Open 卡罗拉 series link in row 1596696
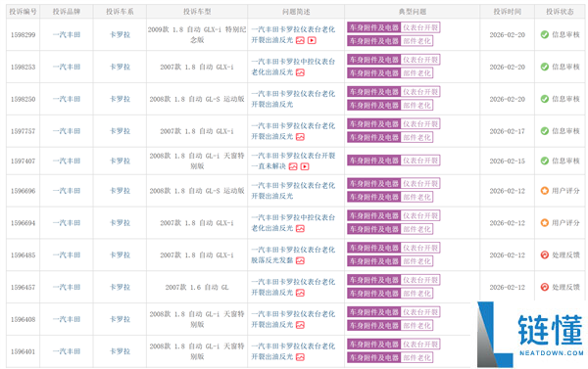 coord(120,191)
